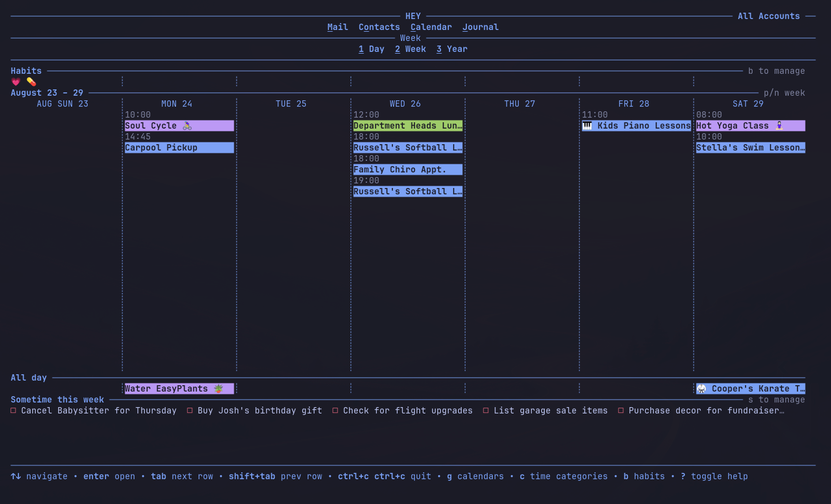
Task: Click the 'enter open' footer shortcut
Action: (109, 476)
